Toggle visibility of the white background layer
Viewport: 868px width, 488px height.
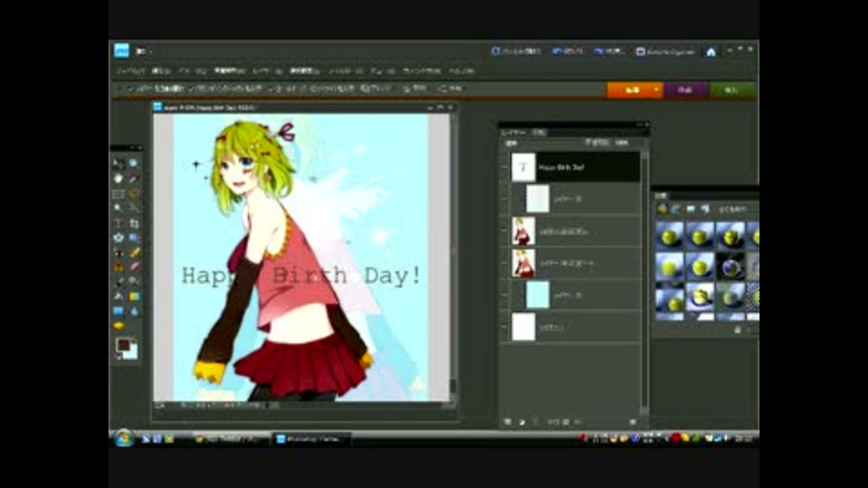pyautogui.click(x=505, y=326)
